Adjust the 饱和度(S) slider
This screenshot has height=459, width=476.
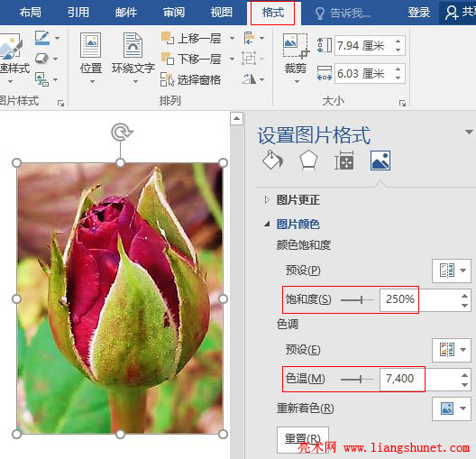pos(357,300)
